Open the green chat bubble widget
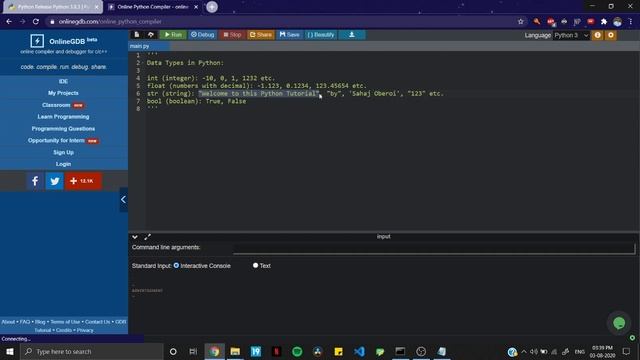 pyautogui.click(x=619, y=323)
